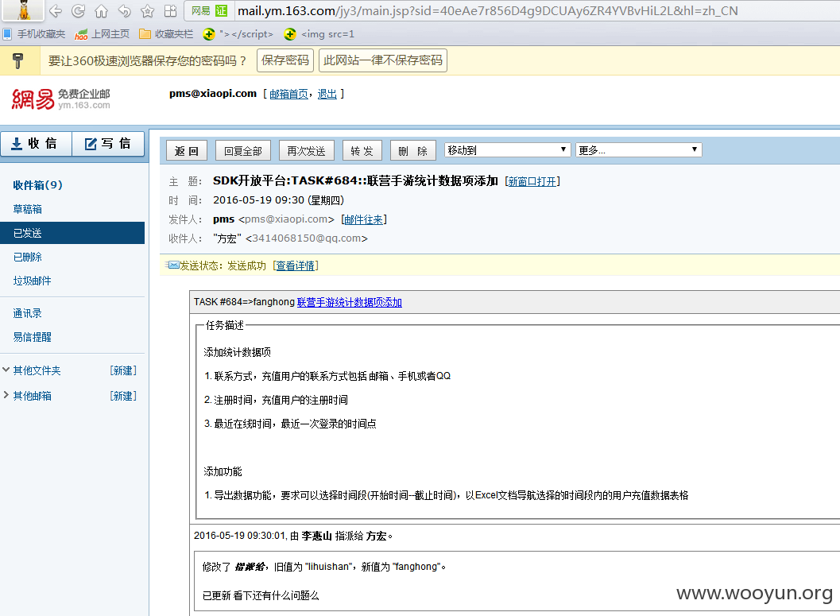Click the 返回 back button
Screen dimensions: 840x616
[187, 151]
